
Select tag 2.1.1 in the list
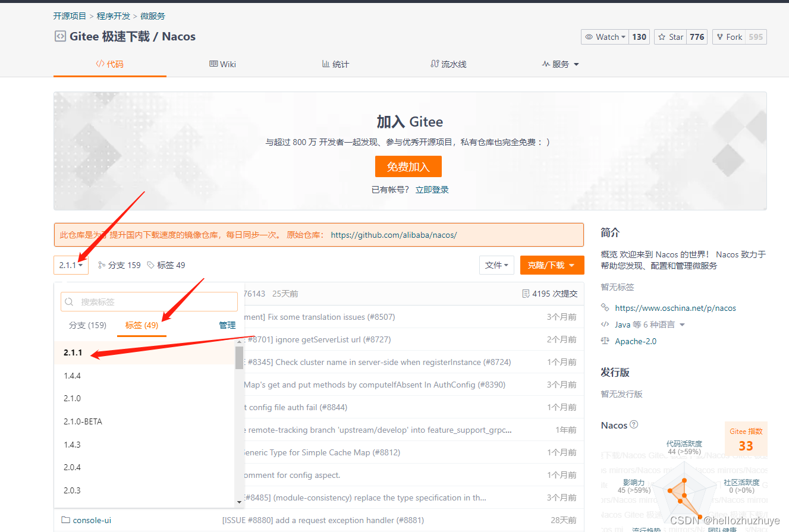(144, 352)
